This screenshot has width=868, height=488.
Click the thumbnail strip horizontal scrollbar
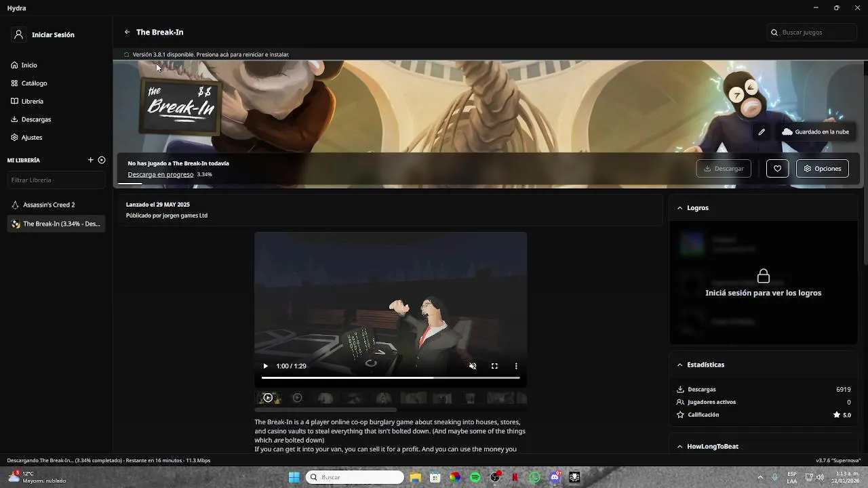click(x=325, y=409)
